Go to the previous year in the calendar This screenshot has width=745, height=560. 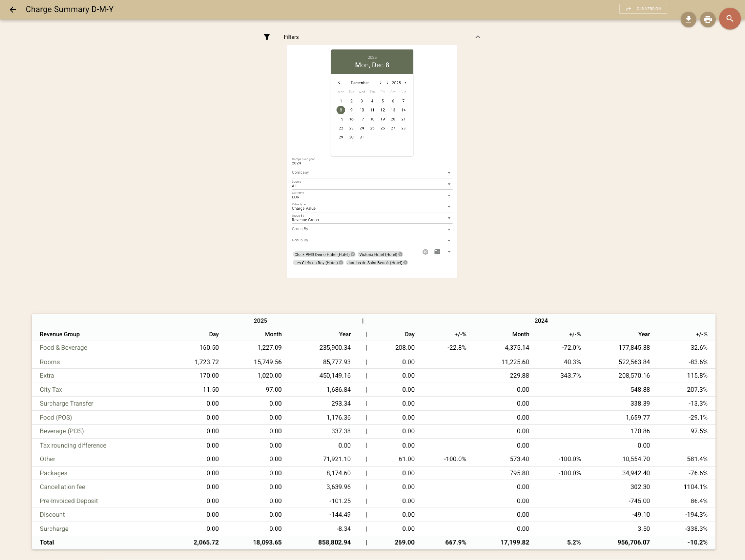coord(387,82)
